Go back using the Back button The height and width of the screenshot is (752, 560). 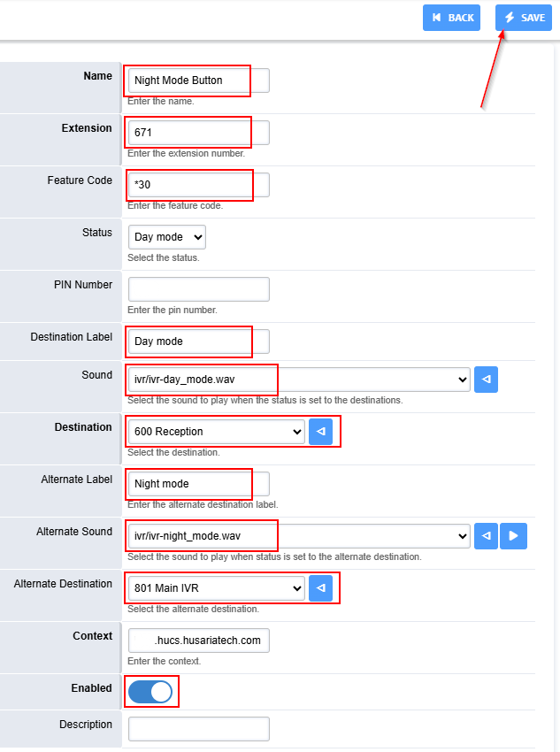452,18
